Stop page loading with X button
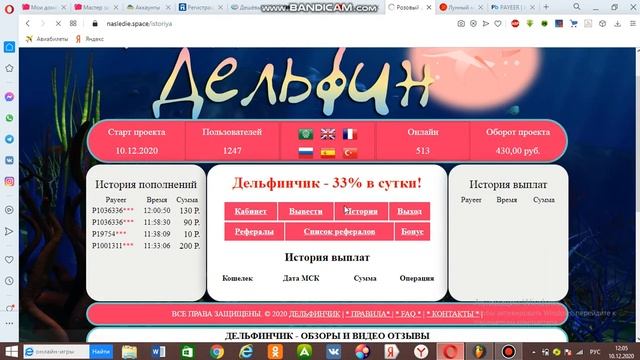This screenshot has width=640, height=360. [58, 24]
